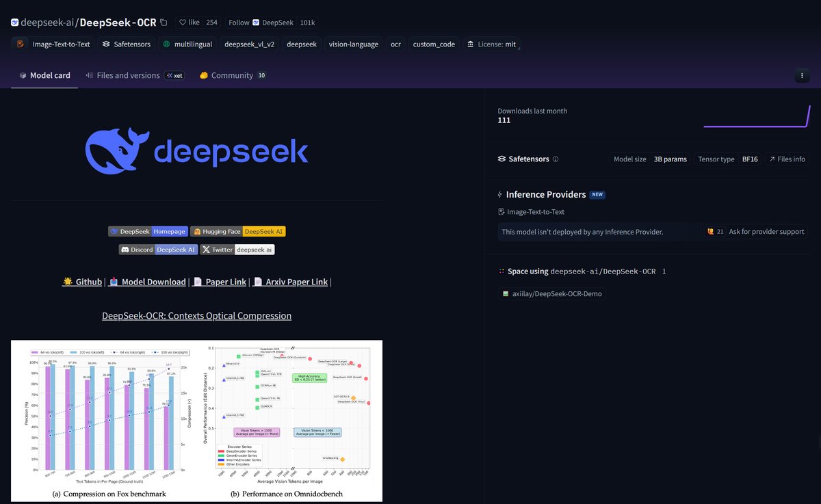The height and width of the screenshot is (504, 821).
Task: Click the Hugging Face emoji in badge
Action: tap(196, 232)
